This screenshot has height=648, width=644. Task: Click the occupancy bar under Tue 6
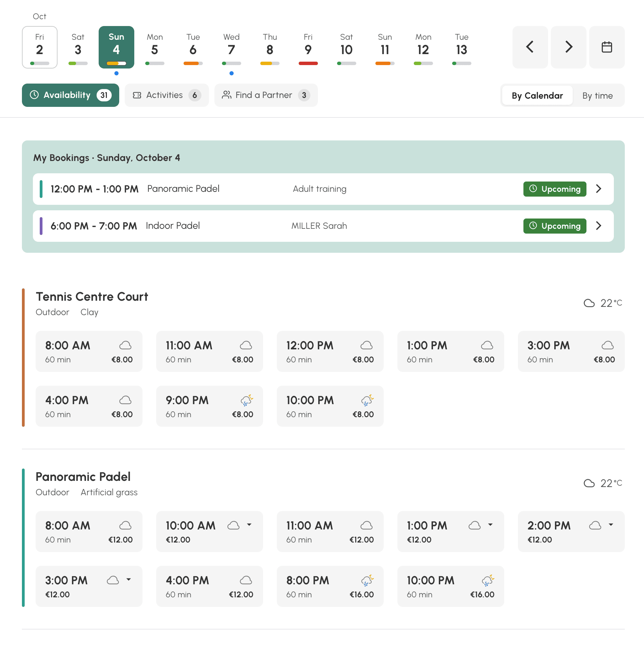[193, 63]
